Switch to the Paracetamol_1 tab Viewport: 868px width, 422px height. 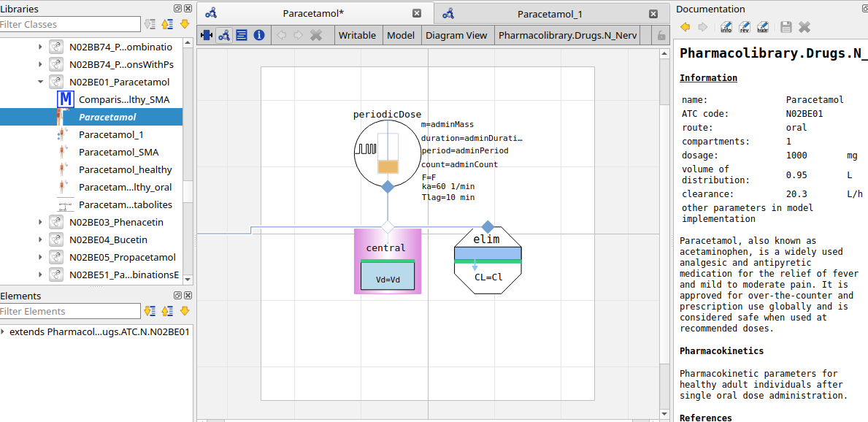pyautogui.click(x=549, y=14)
